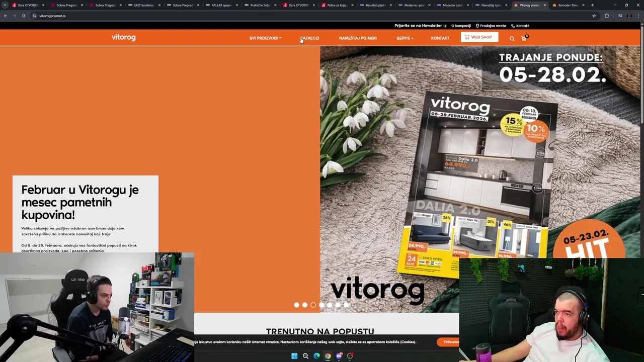
Task: Open the media control icon in toolbar
Action: coord(620,16)
